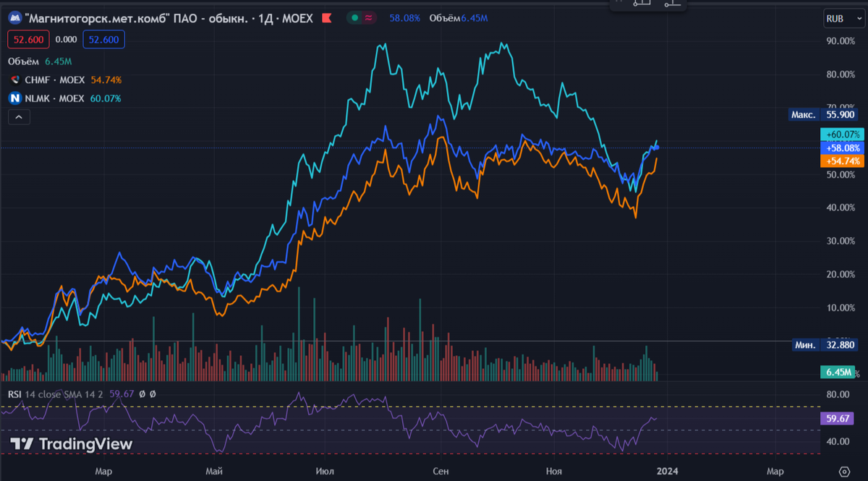Click the Мар label after 2024
868x481 pixels.
pyautogui.click(x=775, y=471)
